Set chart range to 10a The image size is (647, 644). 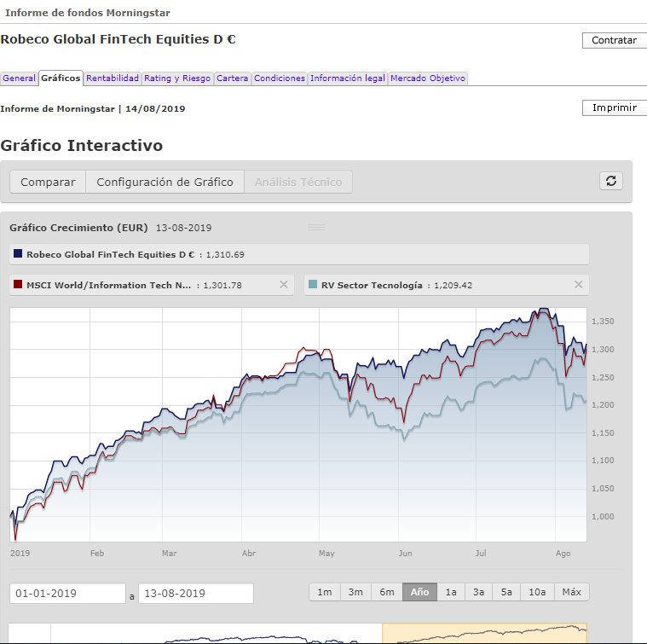click(x=538, y=592)
